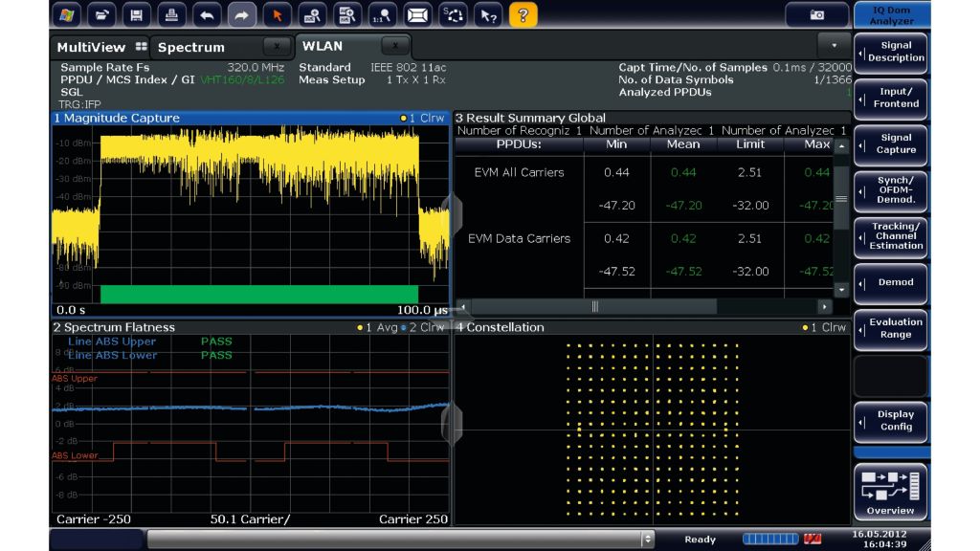This screenshot has height=551, width=980.
Task: Click the Result Summary horizontal scrollbar
Action: click(x=593, y=305)
